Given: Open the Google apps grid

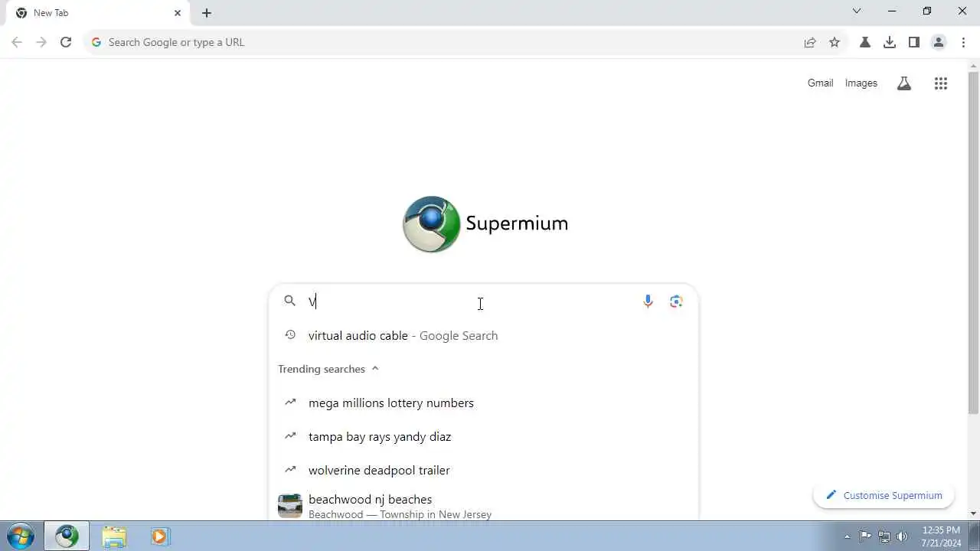Looking at the screenshot, I should click(x=941, y=83).
